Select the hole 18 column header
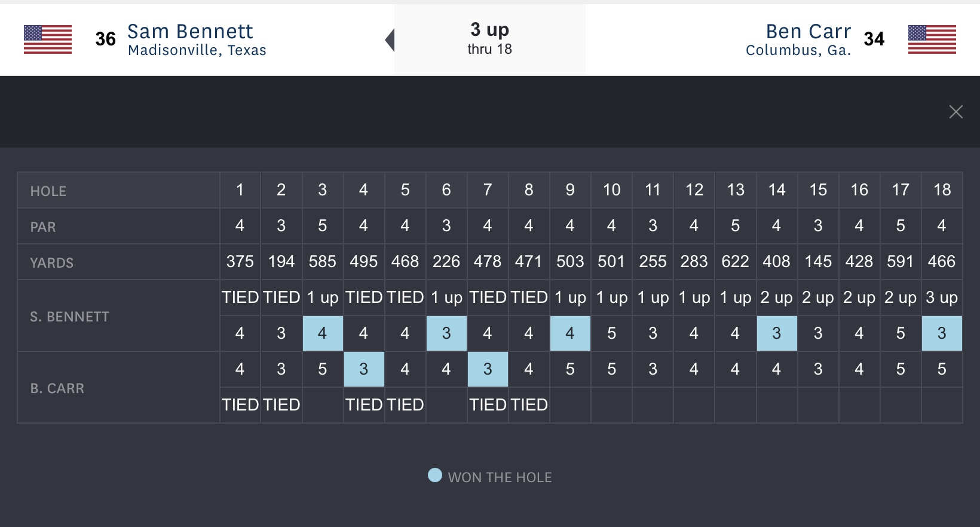Screen dimensions: 980x527 click(942, 190)
